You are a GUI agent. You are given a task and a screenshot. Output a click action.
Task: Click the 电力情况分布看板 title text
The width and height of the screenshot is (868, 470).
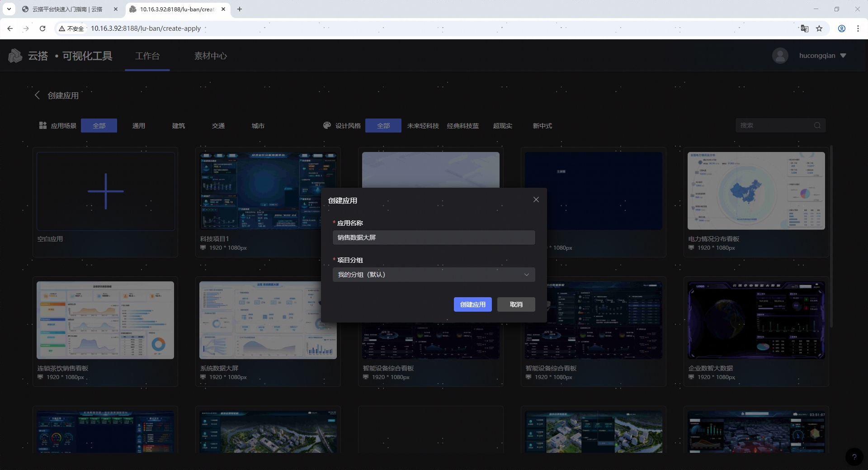(x=714, y=239)
